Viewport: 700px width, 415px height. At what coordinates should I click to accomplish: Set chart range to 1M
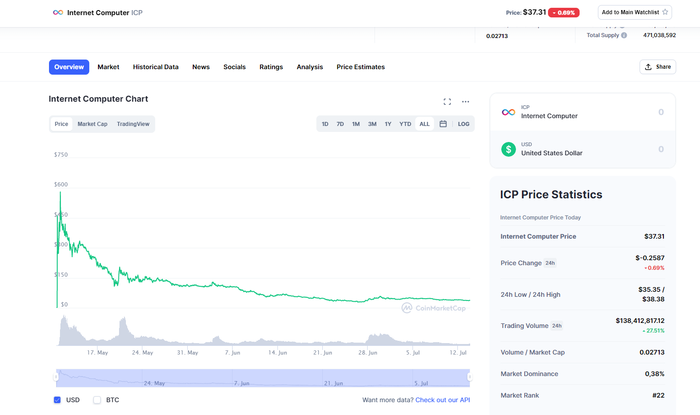[x=356, y=124]
